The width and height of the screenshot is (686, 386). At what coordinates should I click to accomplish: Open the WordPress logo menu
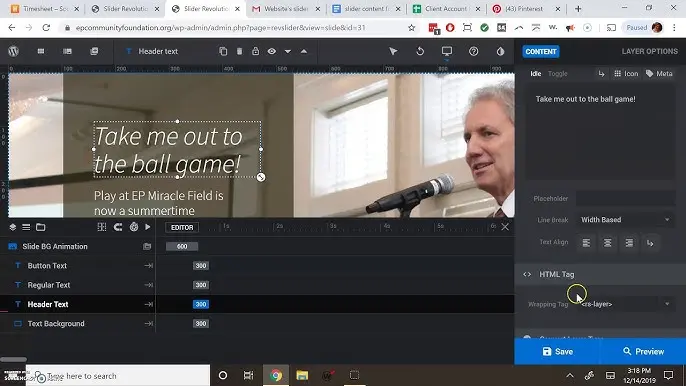pos(14,51)
